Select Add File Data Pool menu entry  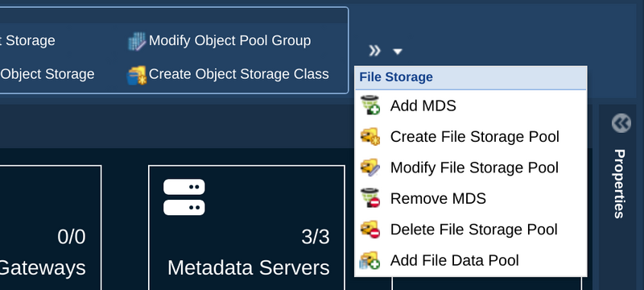(471, 260)
